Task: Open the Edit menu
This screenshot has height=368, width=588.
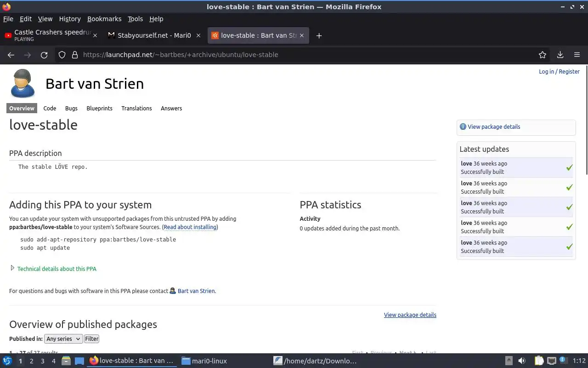Action: (26, 19)
